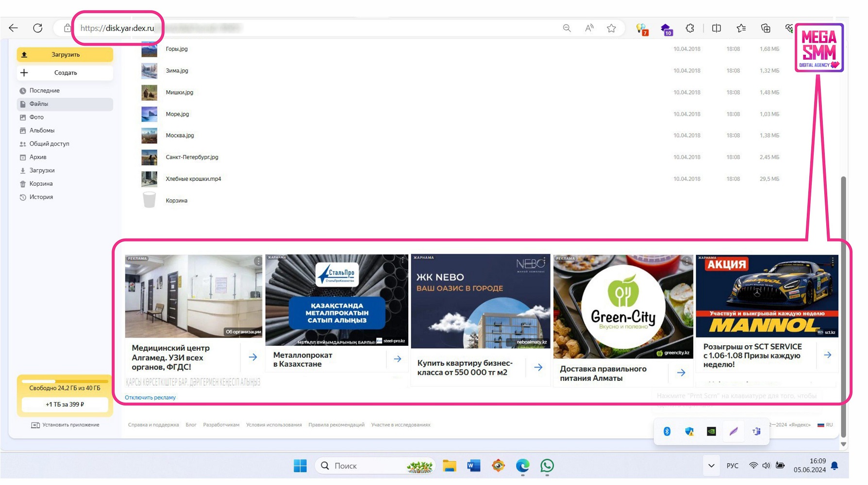Open options menu on Алгамед ad
The width and height of the screenshot is (868, 485).
[258, 262]
